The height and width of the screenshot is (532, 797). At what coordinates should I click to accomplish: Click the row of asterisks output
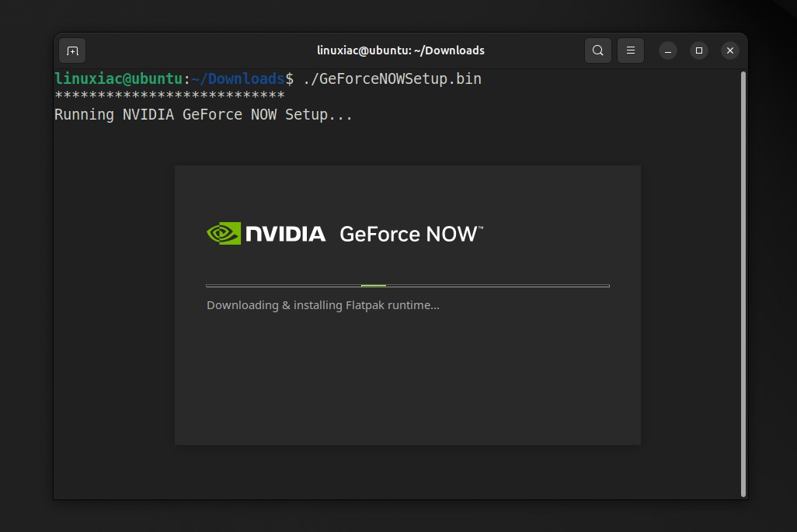169,96
